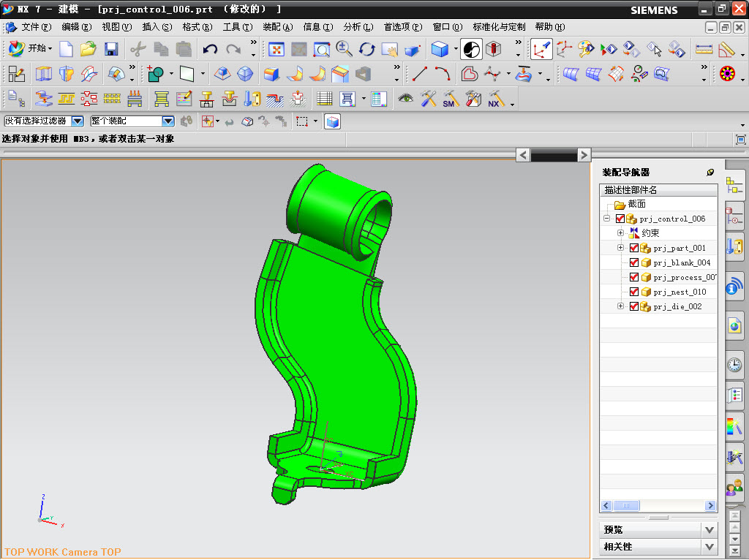Click the colorful wheel icon on right toolbar
749x560 pixels.
[x=727, y=74]
